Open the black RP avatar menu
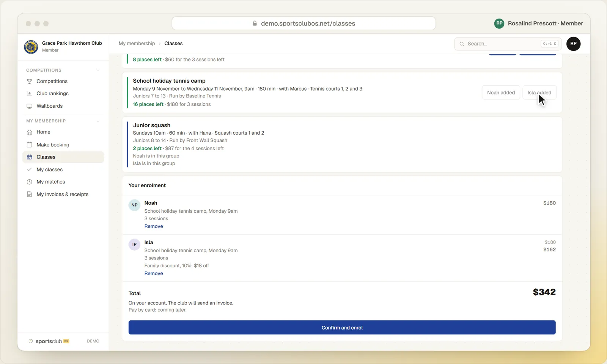Image resolution: width=607 pixels, height=364 pixels. pos(573,44)
